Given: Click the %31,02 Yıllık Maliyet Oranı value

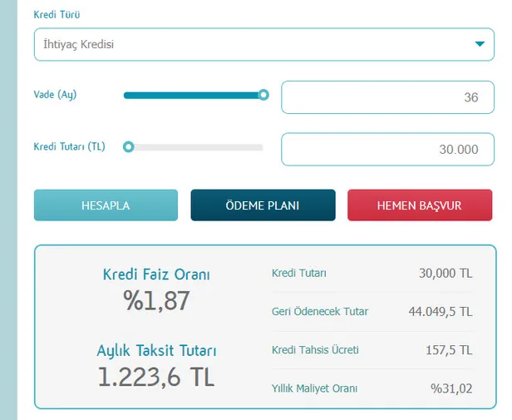Looking at the screenshot, I should coord(450,388).
